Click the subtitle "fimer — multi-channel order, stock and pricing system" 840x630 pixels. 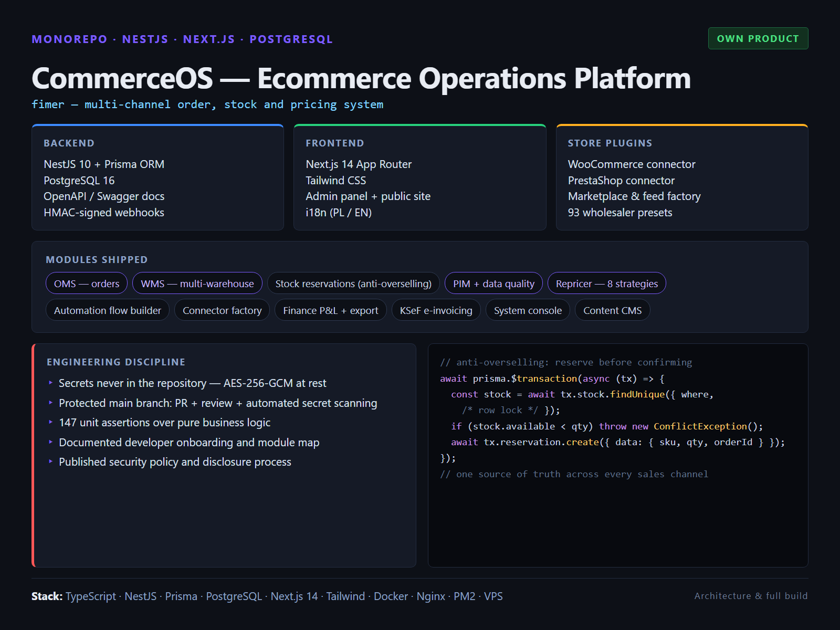pos(207,104)
